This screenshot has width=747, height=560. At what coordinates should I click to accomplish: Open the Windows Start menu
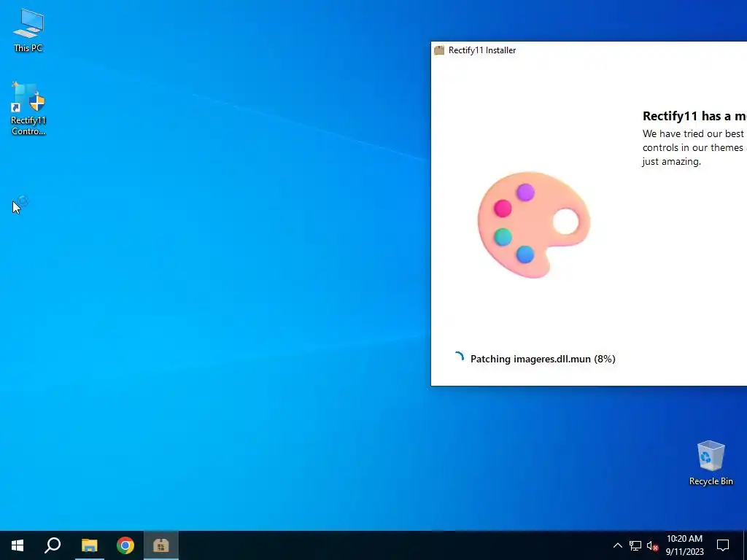(18, 545)
